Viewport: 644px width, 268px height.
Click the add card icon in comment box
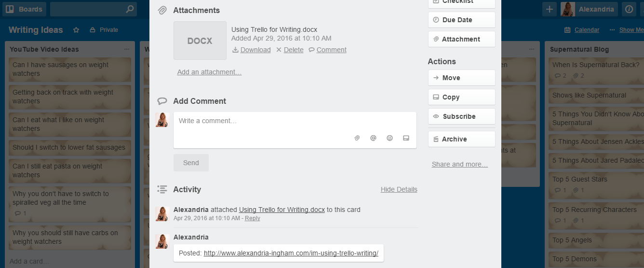coord(406,138)
